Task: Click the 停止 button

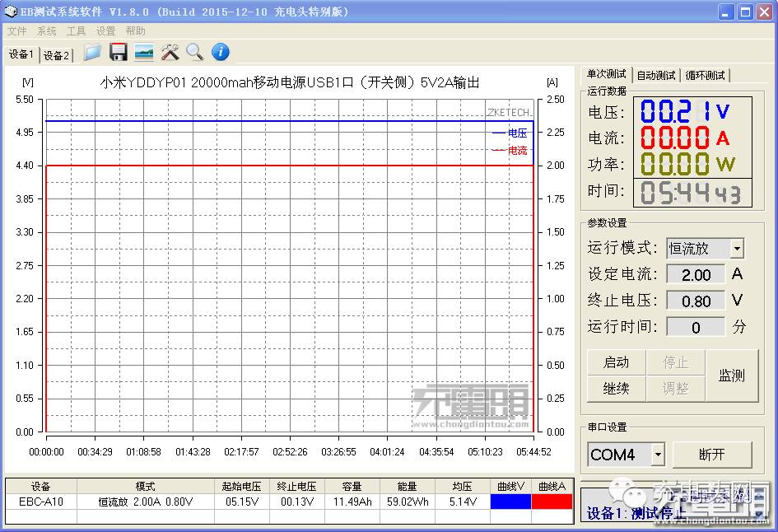Action: (x=675, y=362)
